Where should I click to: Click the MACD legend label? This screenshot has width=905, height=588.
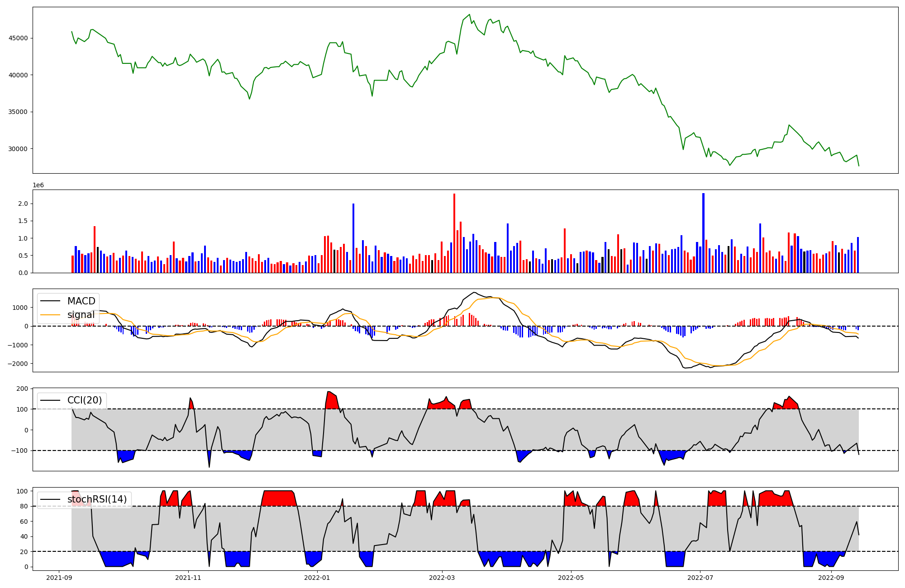click(x=81, y=301)
